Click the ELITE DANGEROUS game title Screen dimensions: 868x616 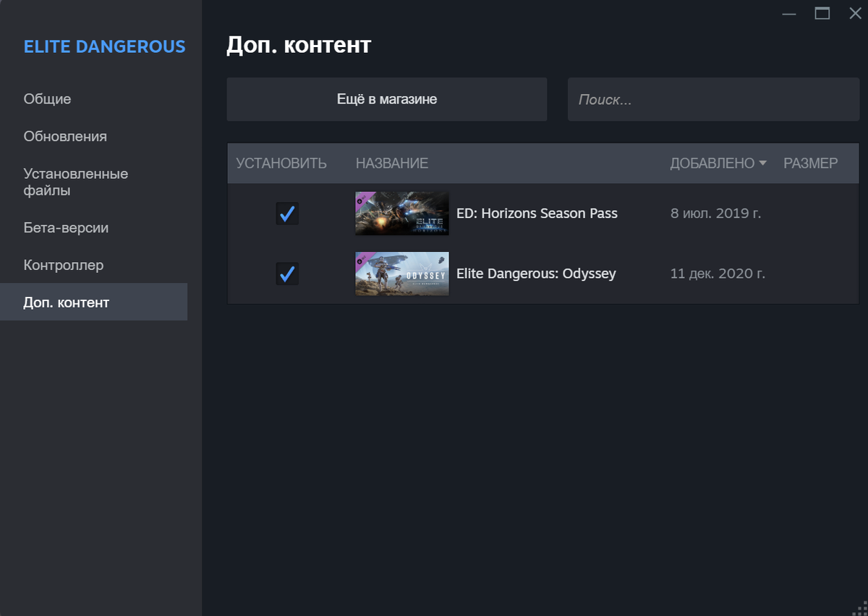104,47
